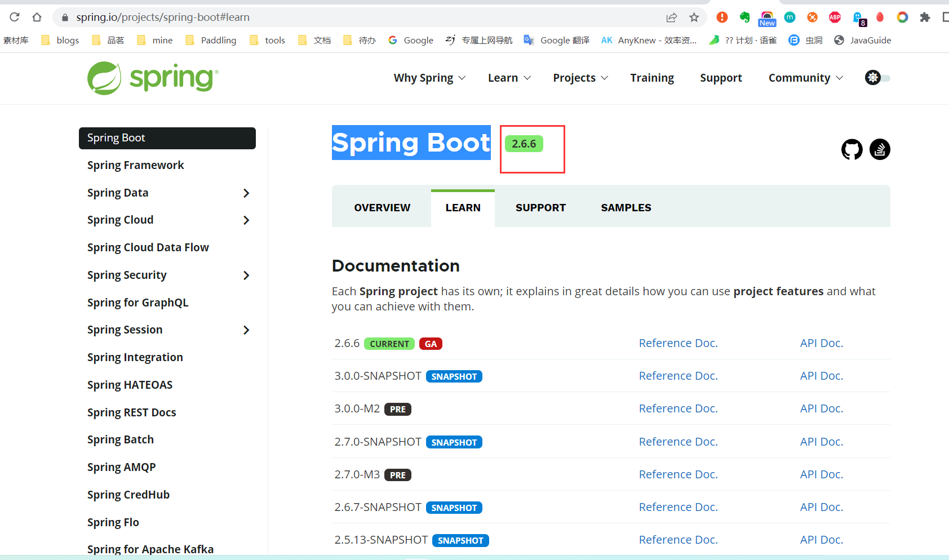
Task: Open Spring Batch project
Action: tap(120, 439)
